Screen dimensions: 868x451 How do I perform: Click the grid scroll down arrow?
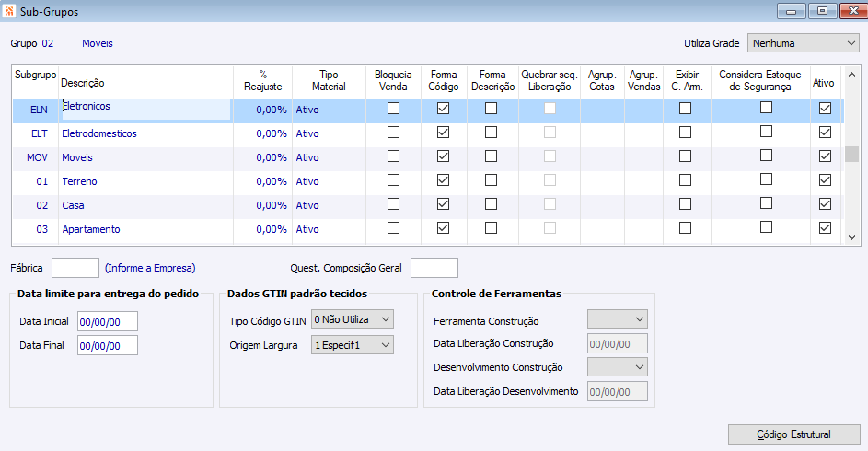pos(852,237)
